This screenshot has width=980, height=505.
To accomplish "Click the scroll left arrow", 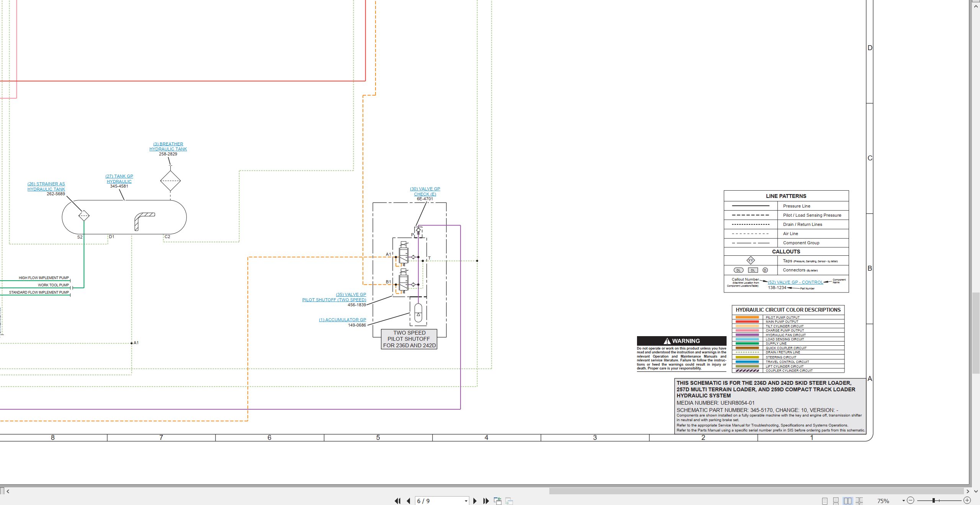I will [x=8, y=491].
